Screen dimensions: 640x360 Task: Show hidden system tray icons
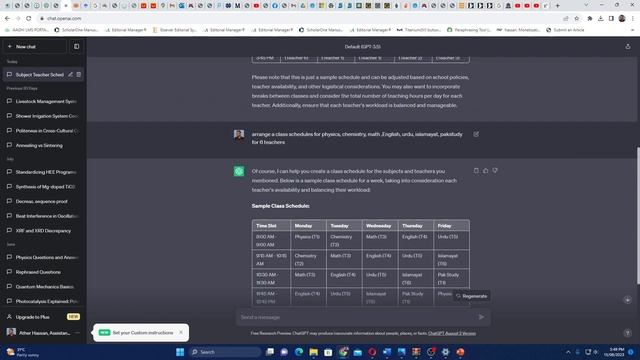click(x=568, y=352)
